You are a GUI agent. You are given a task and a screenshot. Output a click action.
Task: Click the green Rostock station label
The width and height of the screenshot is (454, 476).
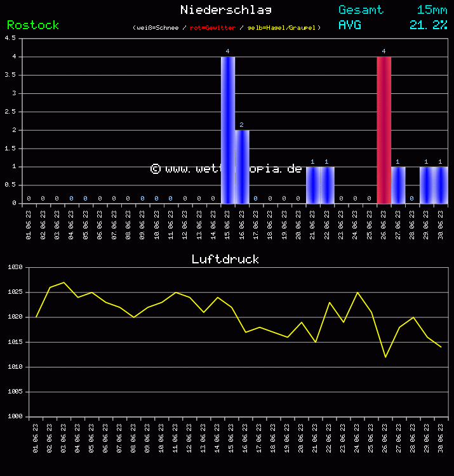[33, 25]
